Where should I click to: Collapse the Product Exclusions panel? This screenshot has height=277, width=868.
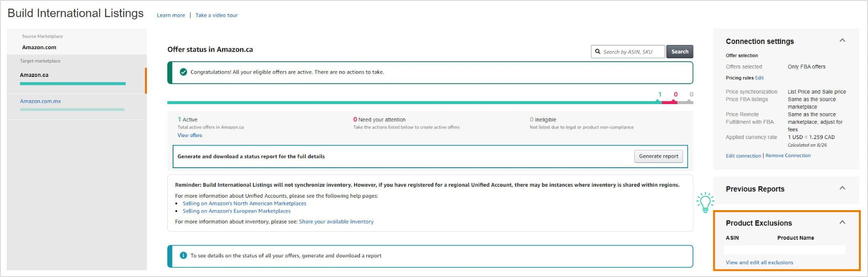click(842, 222)
